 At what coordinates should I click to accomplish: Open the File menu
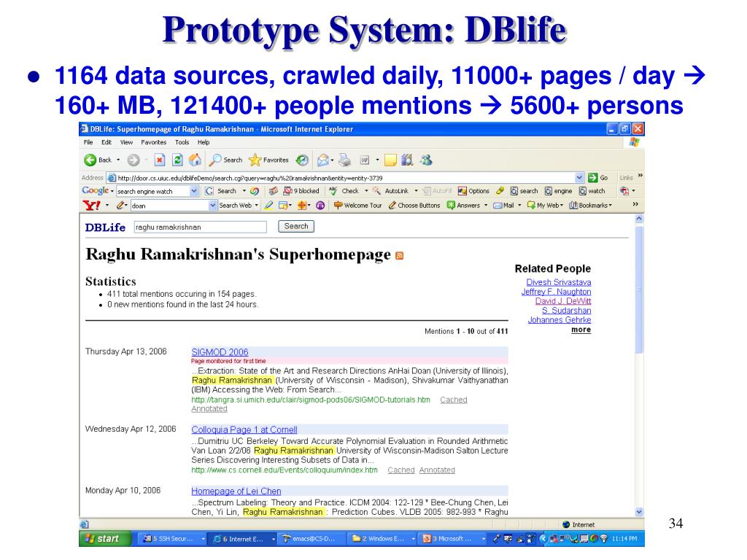88,142
